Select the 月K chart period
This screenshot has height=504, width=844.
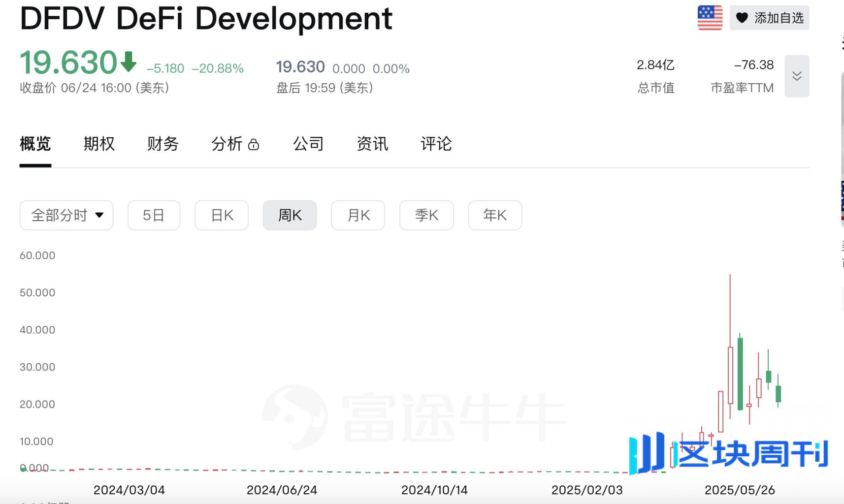coord(358,215)
